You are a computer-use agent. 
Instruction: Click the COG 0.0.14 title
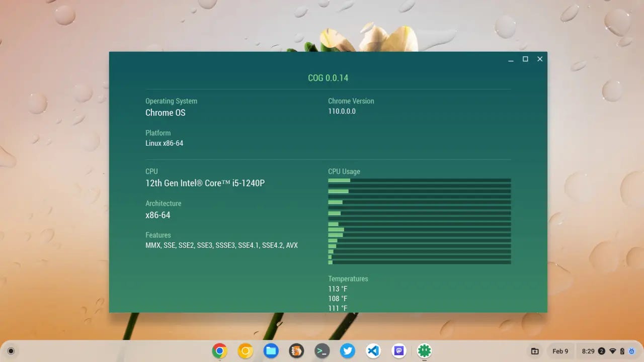[x=328, y=78]
